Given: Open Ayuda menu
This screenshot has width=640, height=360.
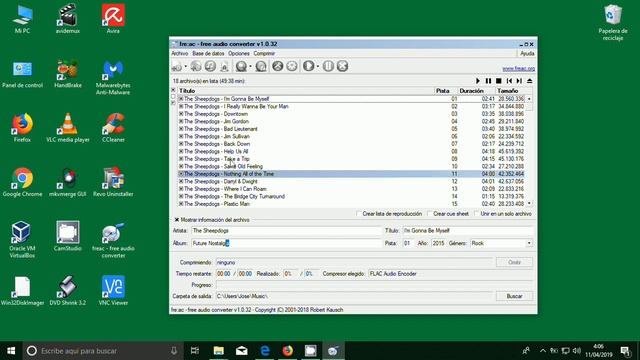Looking at the screenshot, I should tap(527, 53).
